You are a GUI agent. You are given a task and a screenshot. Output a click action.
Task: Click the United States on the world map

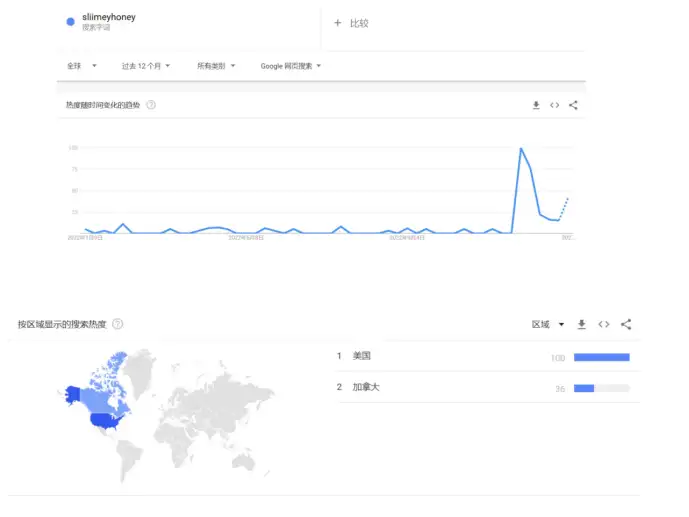pyautogui.click(x=105, y=420)
